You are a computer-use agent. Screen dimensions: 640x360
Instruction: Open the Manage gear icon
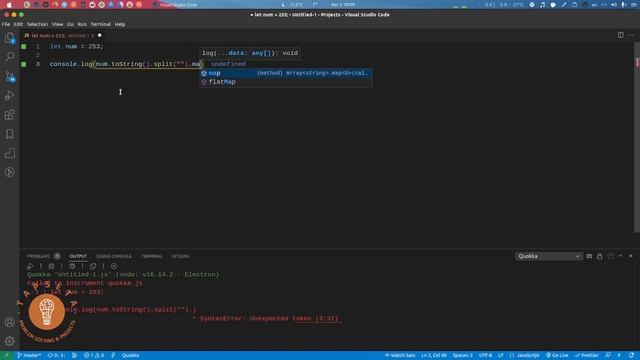click(x=9, y=341)
